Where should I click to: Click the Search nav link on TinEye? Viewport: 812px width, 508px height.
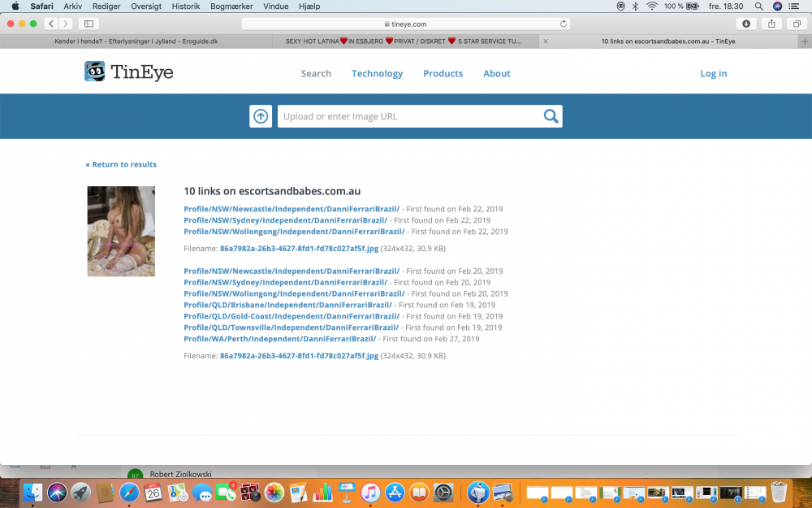click(x=316, y=74)
